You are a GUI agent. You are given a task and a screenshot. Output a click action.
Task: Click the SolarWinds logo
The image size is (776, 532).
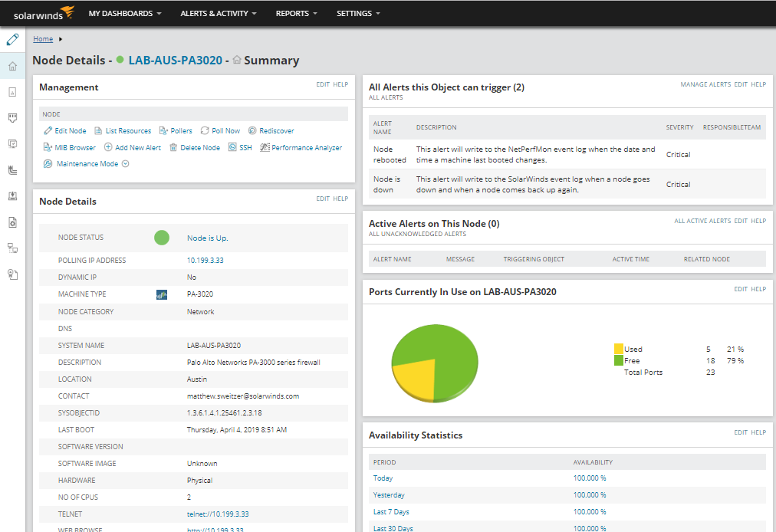point(44,13)
